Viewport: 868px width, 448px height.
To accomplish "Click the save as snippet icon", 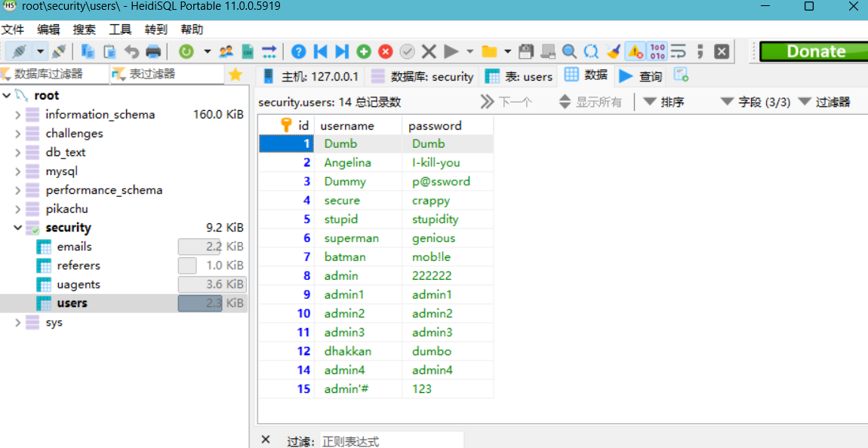I will point(547,52).
